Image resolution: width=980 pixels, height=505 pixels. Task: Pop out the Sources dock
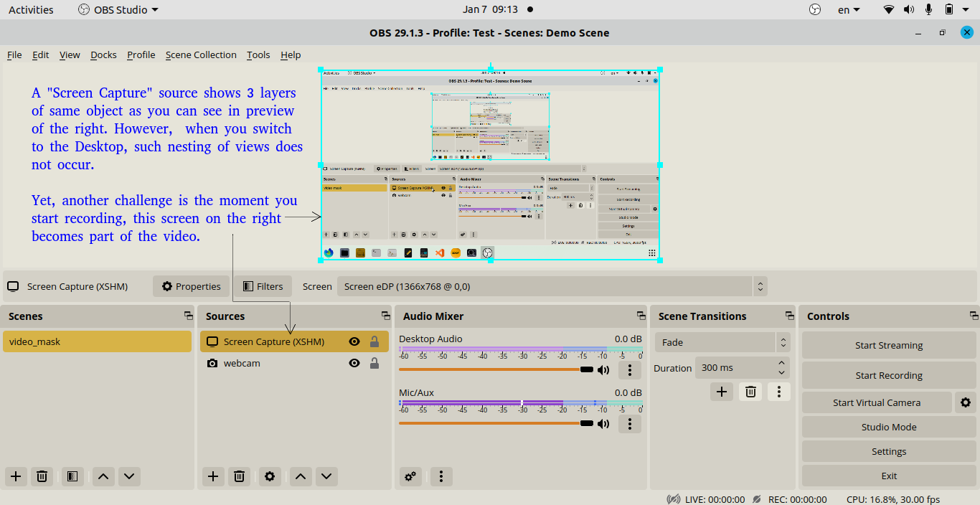click(x=385, y=316)
